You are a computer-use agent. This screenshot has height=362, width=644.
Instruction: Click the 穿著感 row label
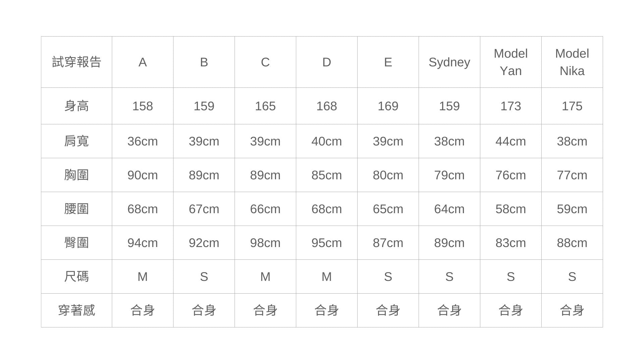(x=76, y=310)
